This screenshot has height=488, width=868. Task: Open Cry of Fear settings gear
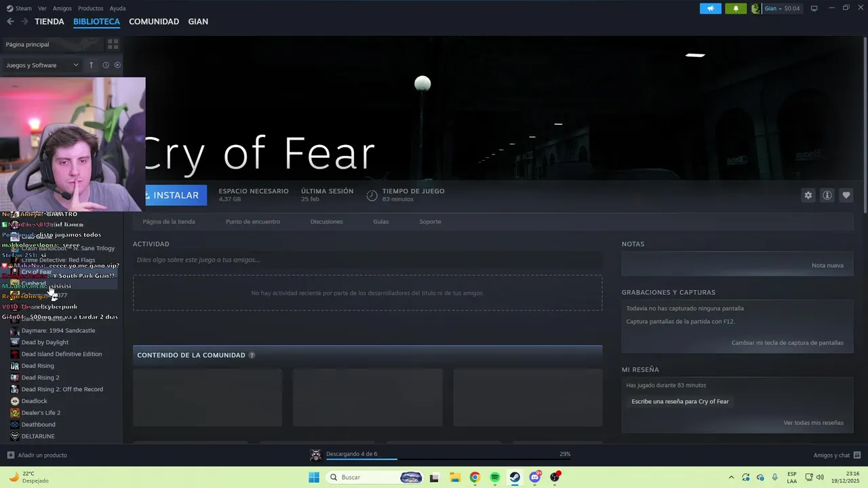pyautogui.click(x=808, y=195)
